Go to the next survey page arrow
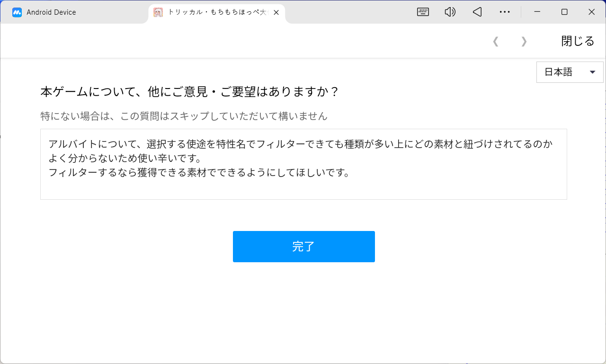This screenshot has width=606, height=364. [524, 42]
